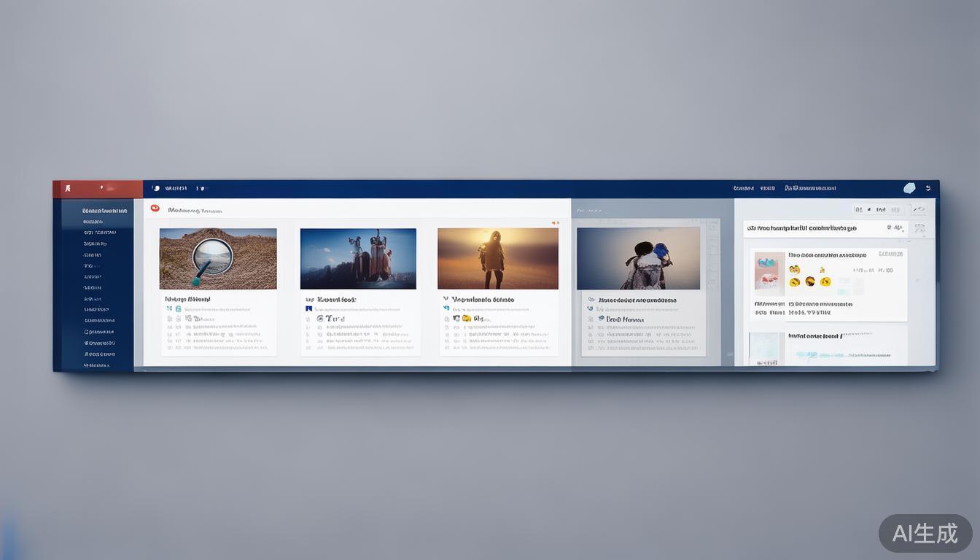Click the logo in the red corner block

coord(68,188)
